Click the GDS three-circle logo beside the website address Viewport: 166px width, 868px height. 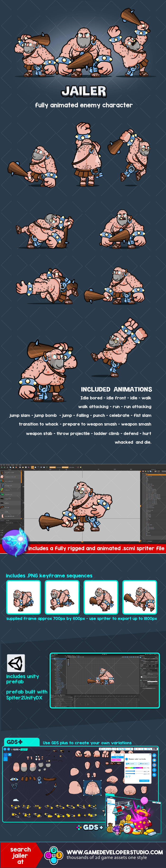click(x=54, y=855)
